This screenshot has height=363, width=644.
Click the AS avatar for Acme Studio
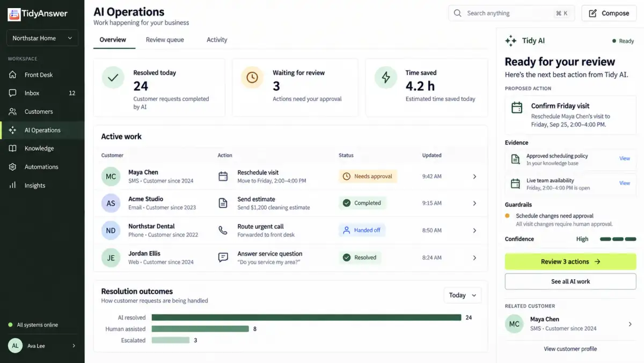click(111, 203)
